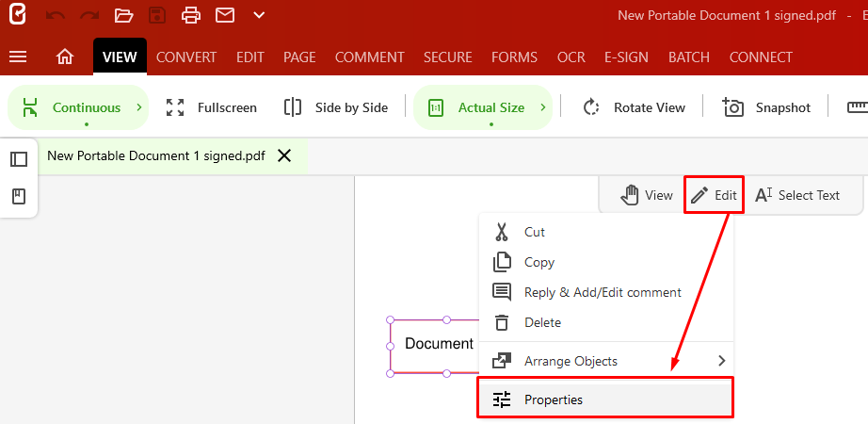Click the Email envelope icon
868x424 pixels.
pos(225,15)
